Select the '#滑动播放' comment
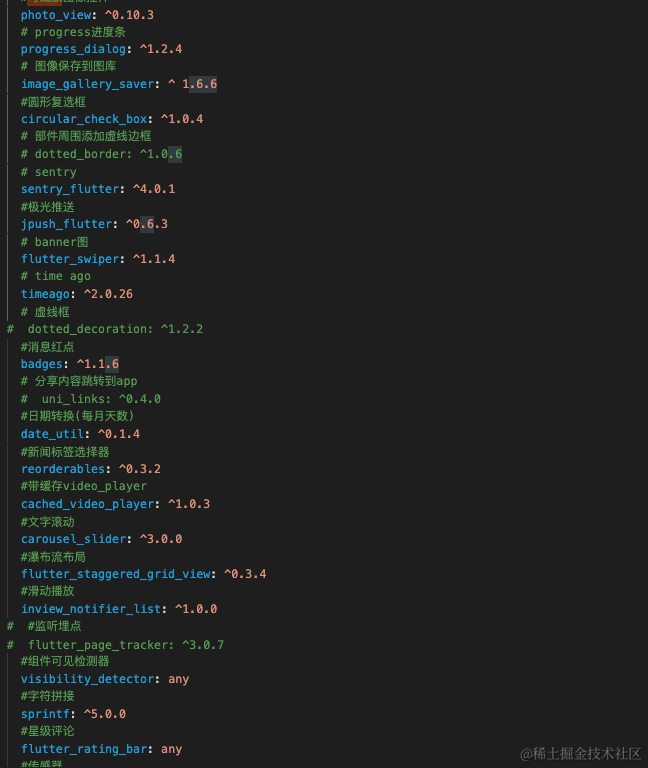Image resolution: width=648 pixels, height=768 pixels. (x=48, y=591)
